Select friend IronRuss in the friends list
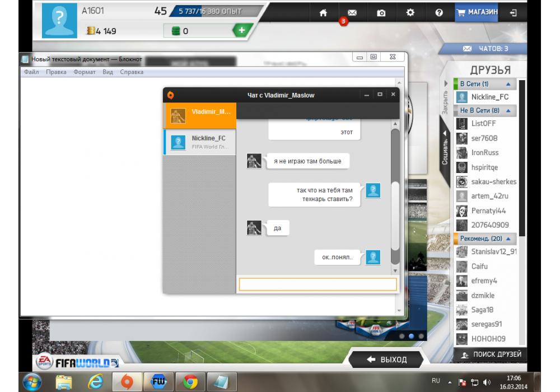 click(x=484, y=152)
